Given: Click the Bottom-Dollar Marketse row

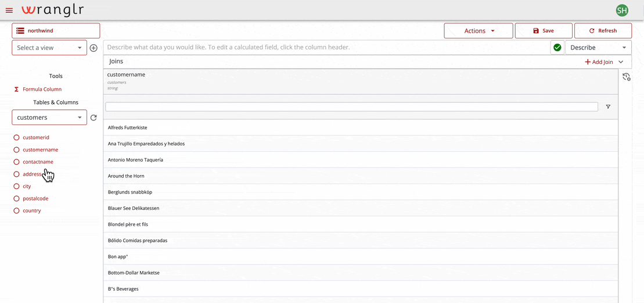Looking at the screenshot, I should [361, 273].
